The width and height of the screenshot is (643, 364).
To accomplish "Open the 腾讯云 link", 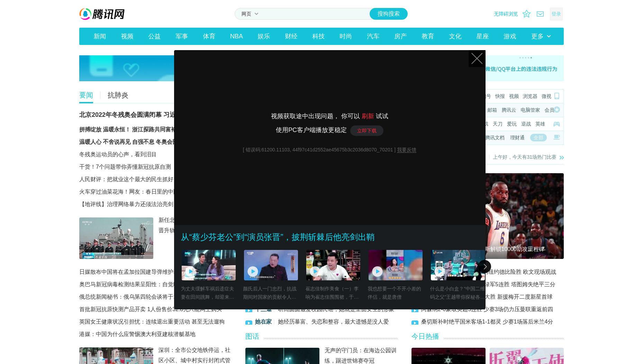I will (x=509, y=110).
